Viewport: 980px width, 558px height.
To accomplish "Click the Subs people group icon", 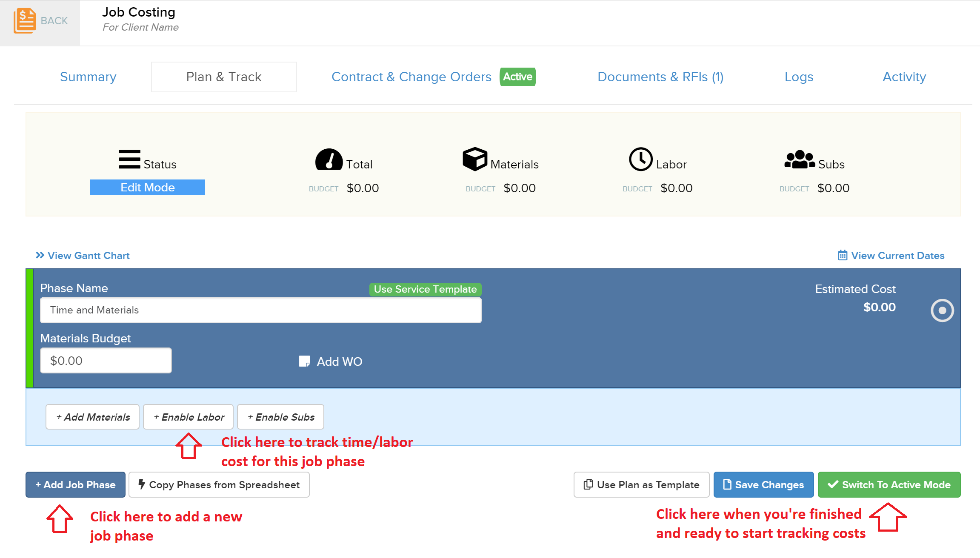I will (800, 159).
